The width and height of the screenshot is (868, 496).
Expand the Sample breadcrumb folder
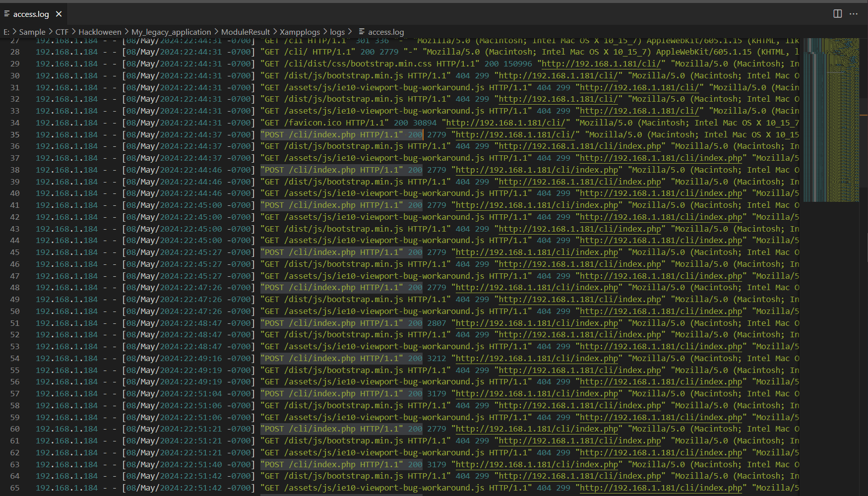32,32
